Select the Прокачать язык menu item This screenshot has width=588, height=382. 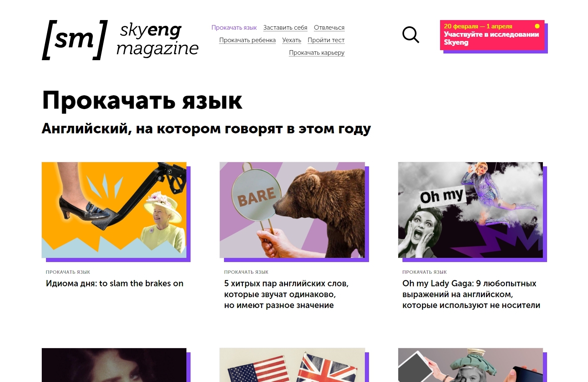point(234,28)
